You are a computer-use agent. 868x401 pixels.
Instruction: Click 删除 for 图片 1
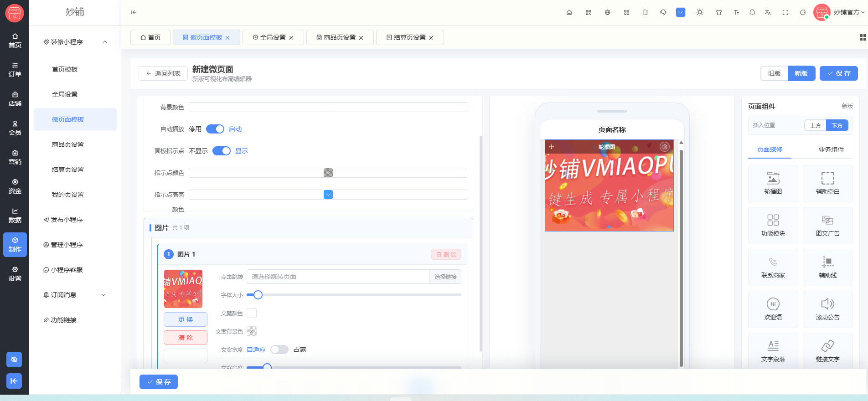pos(446,254)
